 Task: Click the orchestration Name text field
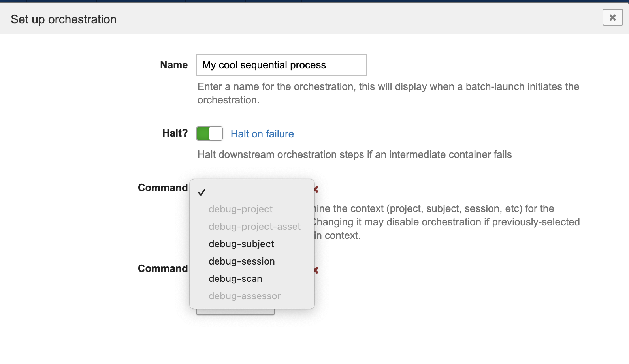click(x=281, y=65)
